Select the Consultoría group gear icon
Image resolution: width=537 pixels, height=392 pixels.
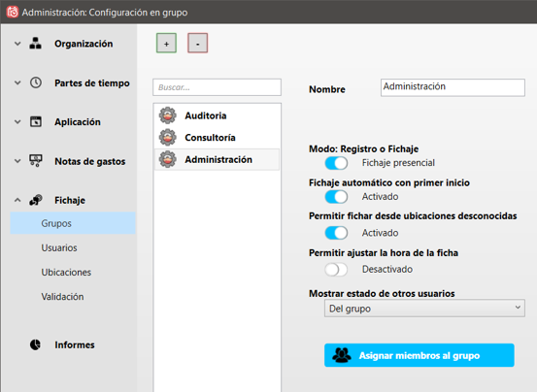[167, 137]
